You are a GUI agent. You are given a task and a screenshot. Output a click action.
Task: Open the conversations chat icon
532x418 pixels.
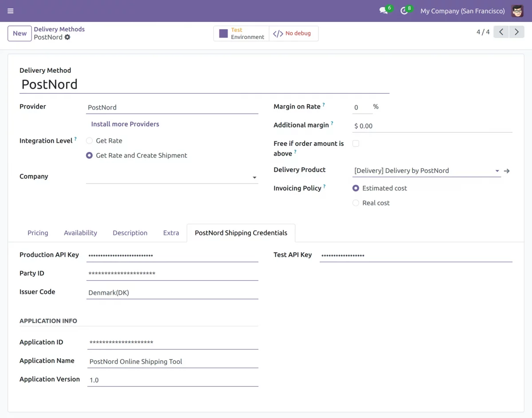pos(383,11)
